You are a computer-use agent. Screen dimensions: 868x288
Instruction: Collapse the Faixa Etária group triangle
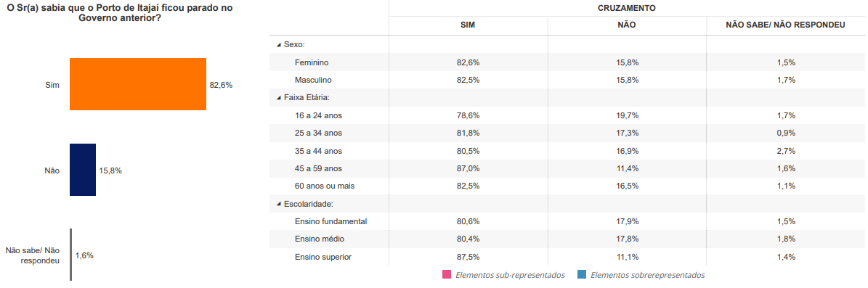coord(279,98)
